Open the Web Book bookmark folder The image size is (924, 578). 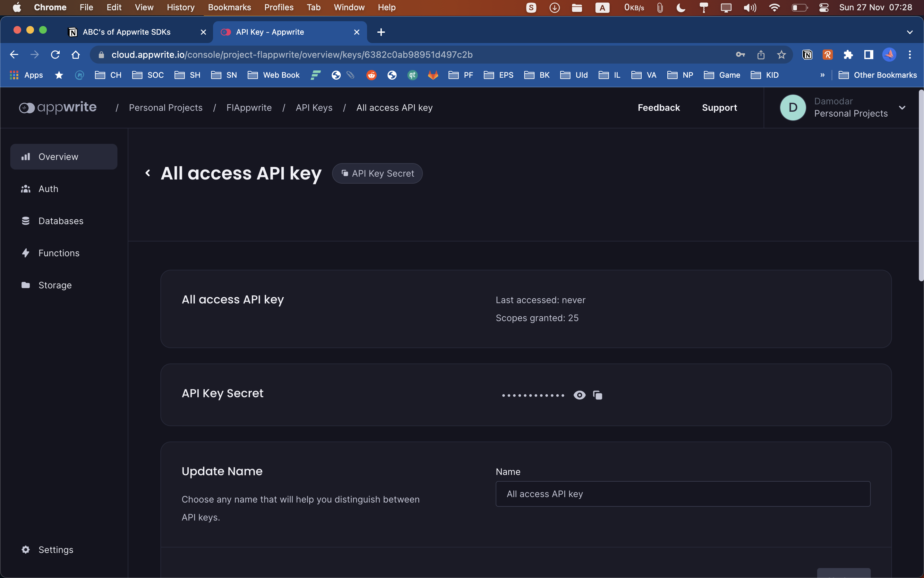(274, 75)
